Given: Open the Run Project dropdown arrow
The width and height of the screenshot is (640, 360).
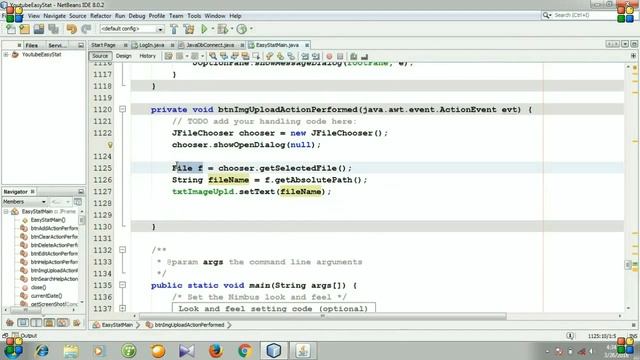Looking at the screenshot, I should [213, 29].
